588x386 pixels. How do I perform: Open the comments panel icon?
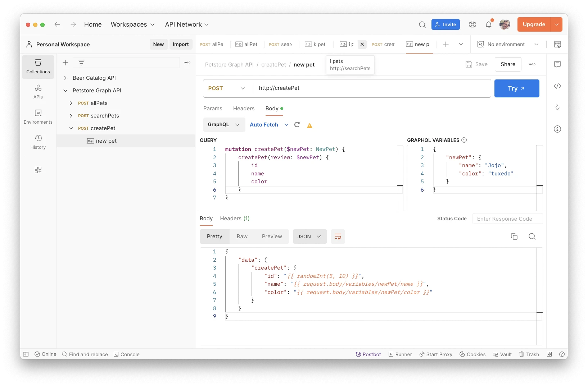coord(557,64)
